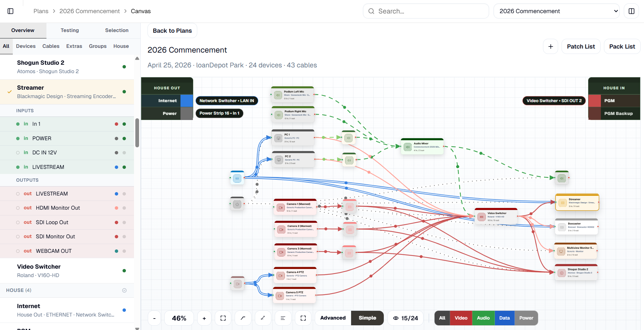Open the Pack List
This screenshot has height=330, width=644.
click(x=622, y=47)
